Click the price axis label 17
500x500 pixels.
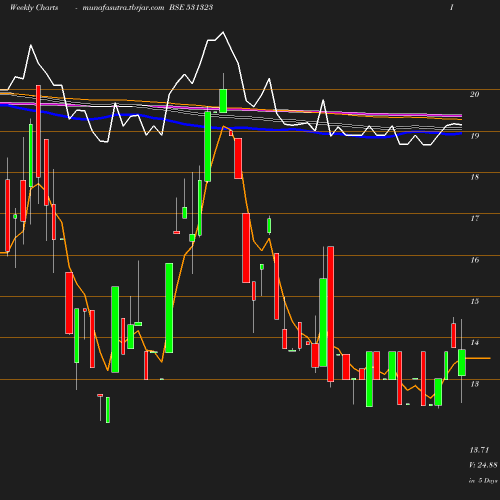click(475, 218)
